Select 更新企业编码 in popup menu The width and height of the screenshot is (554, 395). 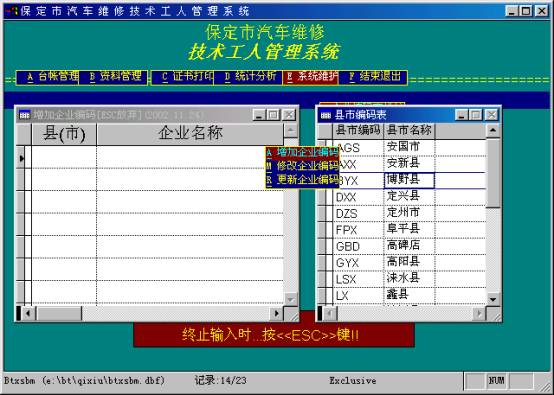click(302, 179)
